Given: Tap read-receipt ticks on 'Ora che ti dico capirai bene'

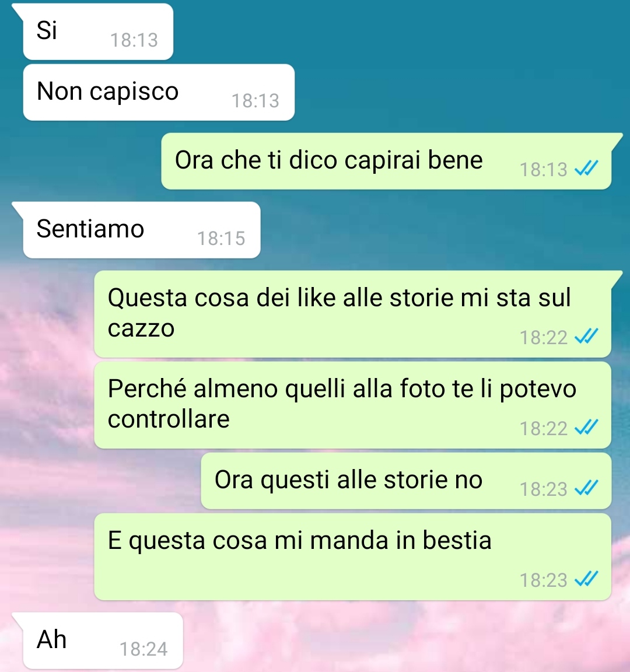Looking at the screenshot, I should click(x=586, y=168).
